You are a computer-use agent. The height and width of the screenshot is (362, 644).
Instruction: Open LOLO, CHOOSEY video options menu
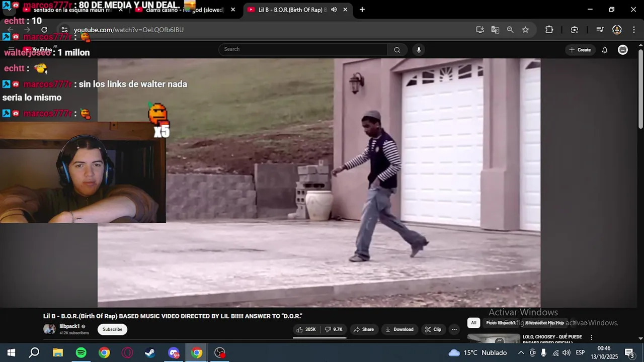[591, 337]
